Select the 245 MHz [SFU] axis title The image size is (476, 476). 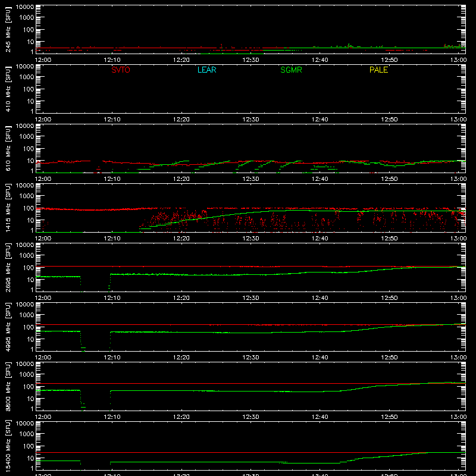coord(8,30)
